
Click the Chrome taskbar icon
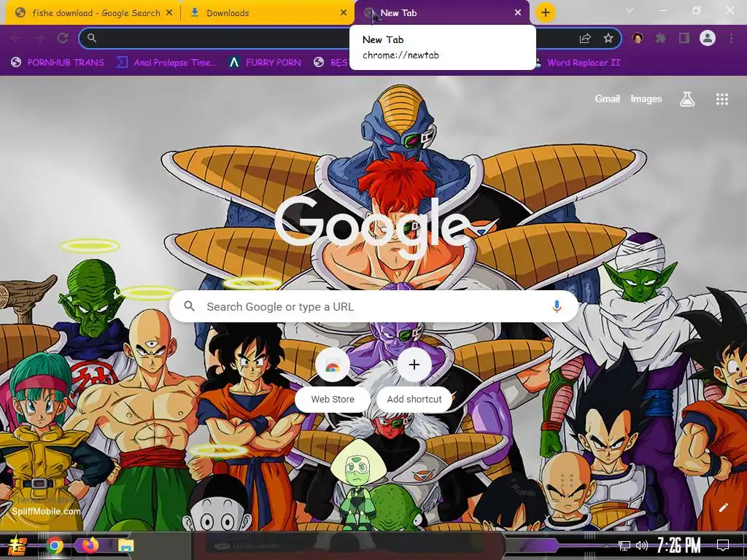click(x=55, y=545)
